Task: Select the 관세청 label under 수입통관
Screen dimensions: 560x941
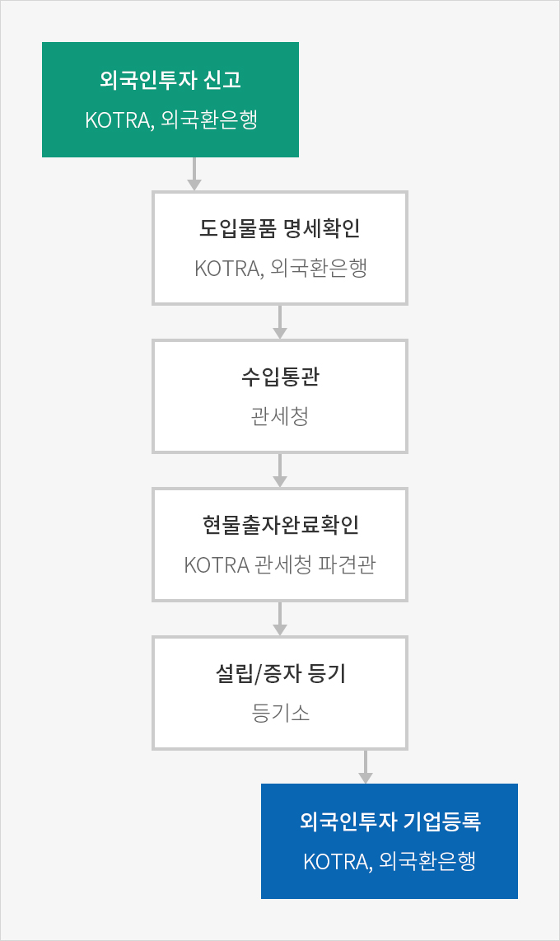Action: [280, 417]
